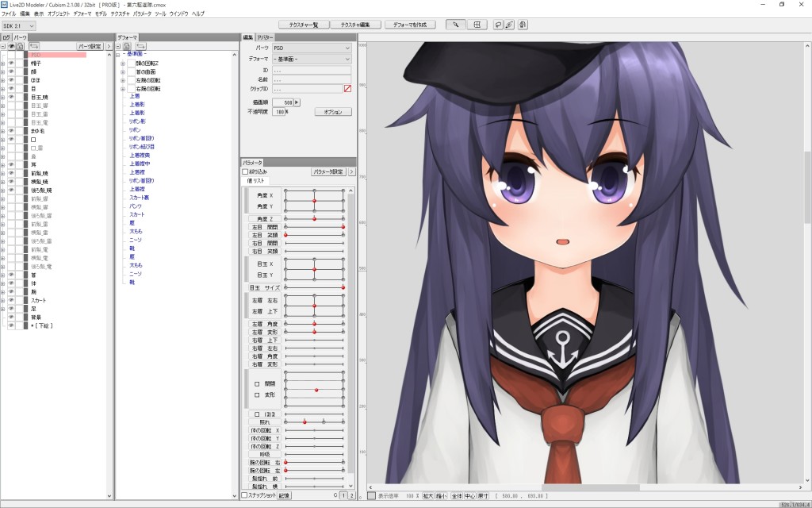
Task: Click swap arrows icon in deformer panel
Action: point(141,46)
